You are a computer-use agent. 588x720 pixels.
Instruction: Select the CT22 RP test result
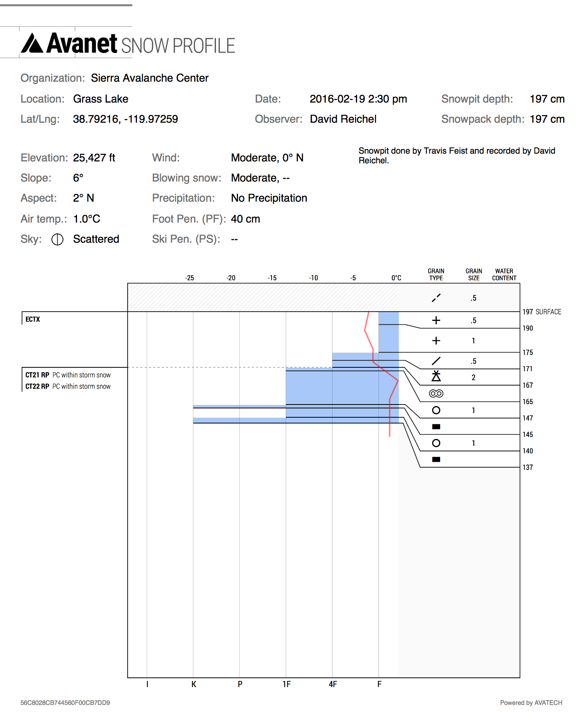[x=37, y=386]
